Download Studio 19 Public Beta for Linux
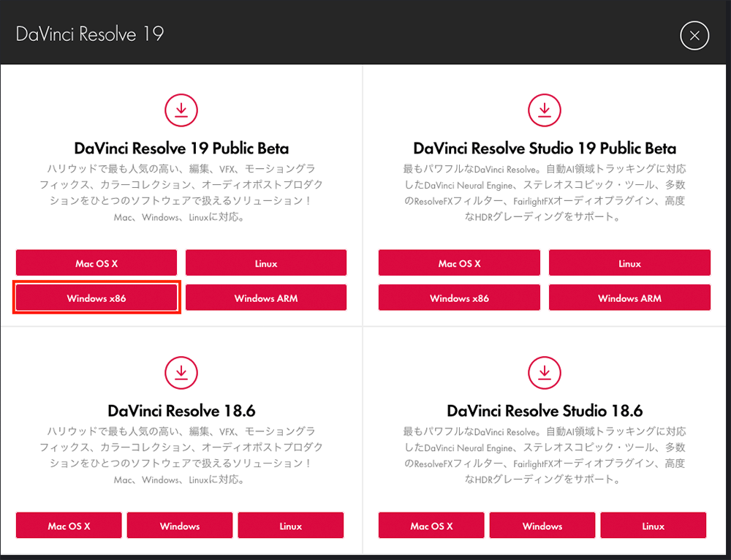 (630, 263)
